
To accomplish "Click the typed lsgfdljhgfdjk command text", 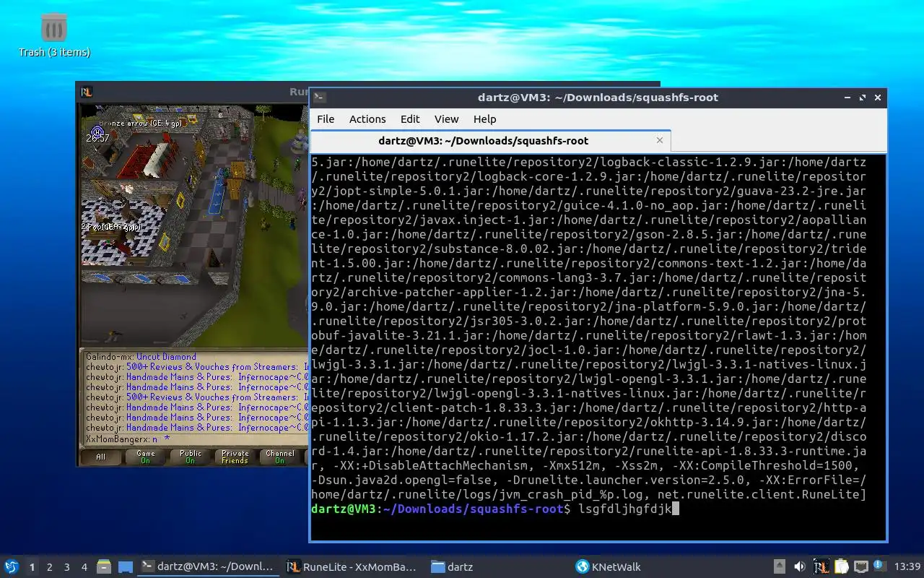I will pyautogui.click(x=624, y=509).
